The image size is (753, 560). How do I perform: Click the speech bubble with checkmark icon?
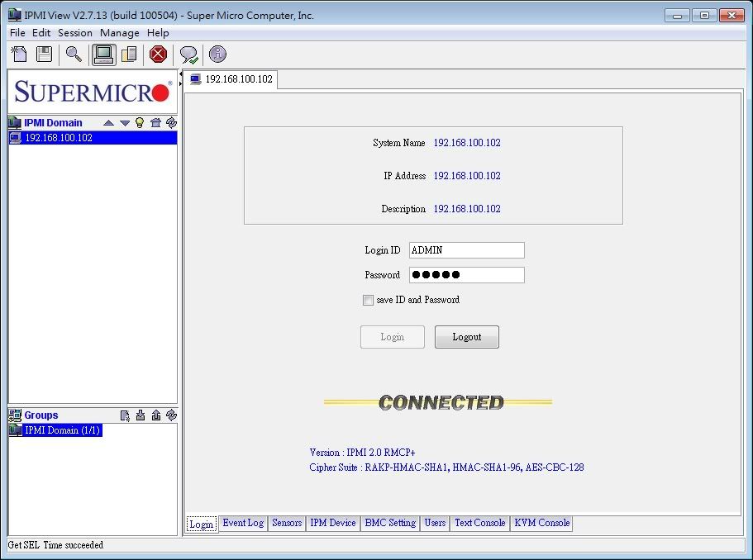tap(188, 55)
